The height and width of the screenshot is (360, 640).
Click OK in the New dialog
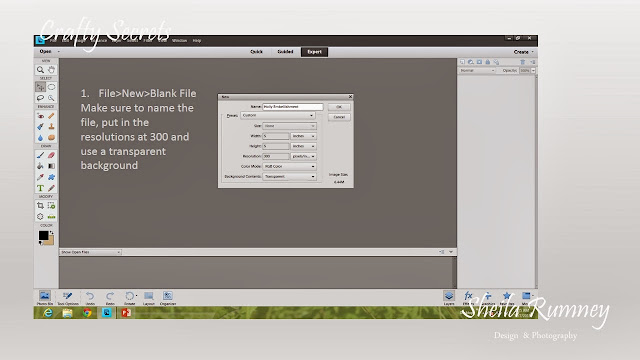pos(339,107)
